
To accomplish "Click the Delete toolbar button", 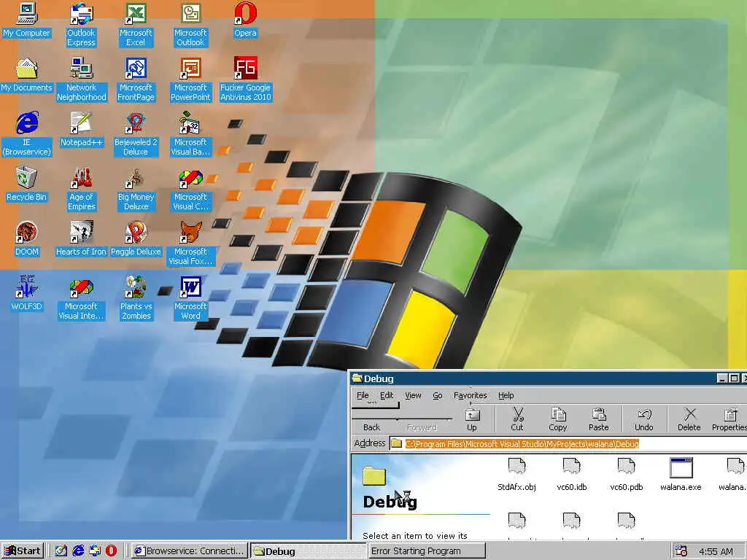I will pyautogui.click(x=689, y=419).
